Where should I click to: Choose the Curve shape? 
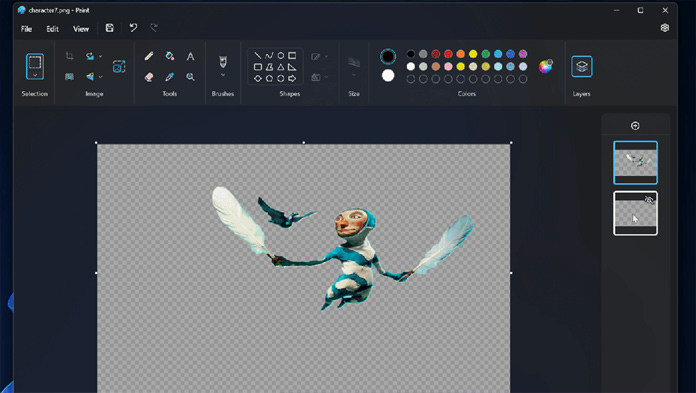coord(269,56)
